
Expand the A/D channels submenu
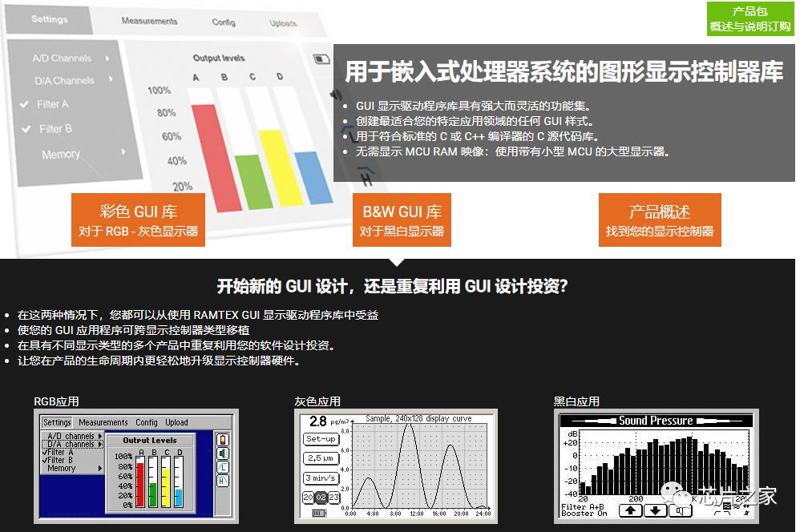point(74,435)
